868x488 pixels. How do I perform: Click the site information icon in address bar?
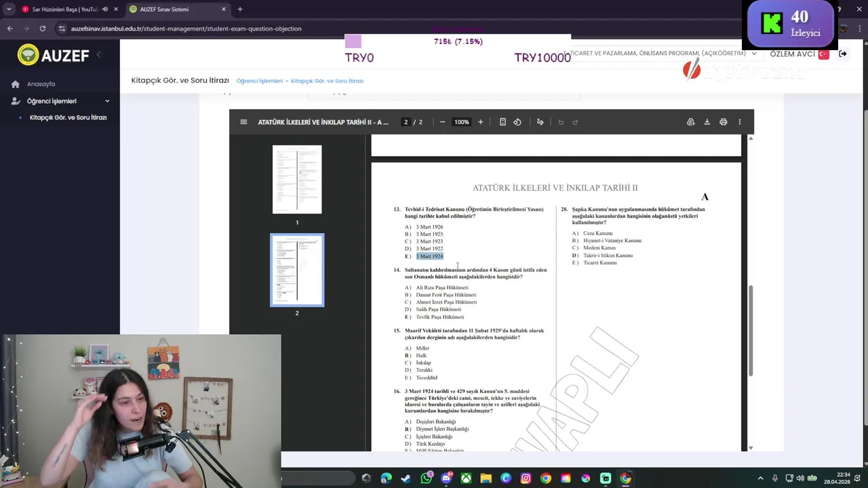point(62,28)
